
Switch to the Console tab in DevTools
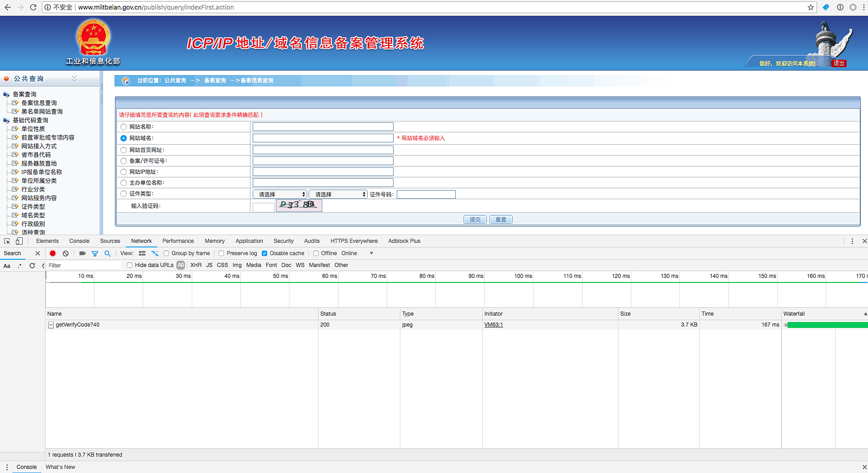(79, 241)
